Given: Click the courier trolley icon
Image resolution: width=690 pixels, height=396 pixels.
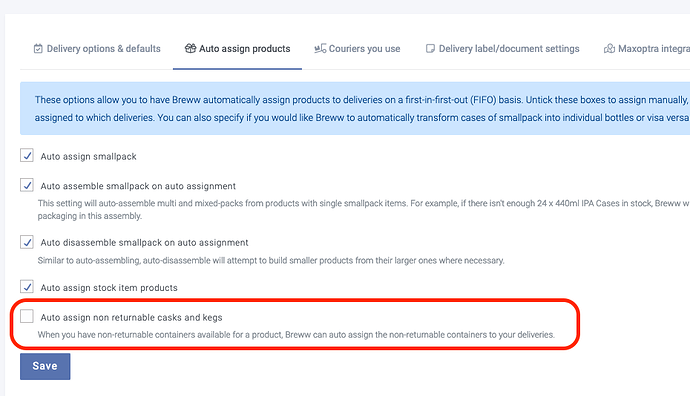Looking at the screenshot, I should pos(320,48).
